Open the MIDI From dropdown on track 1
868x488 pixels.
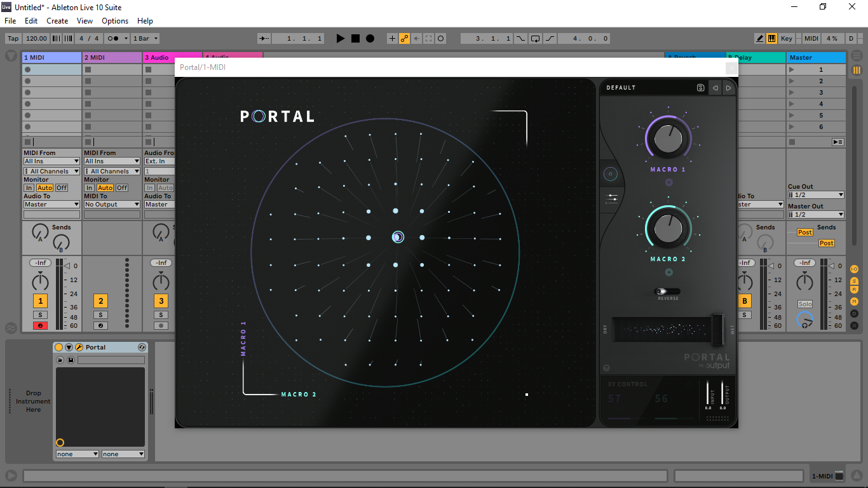[51, 161]
